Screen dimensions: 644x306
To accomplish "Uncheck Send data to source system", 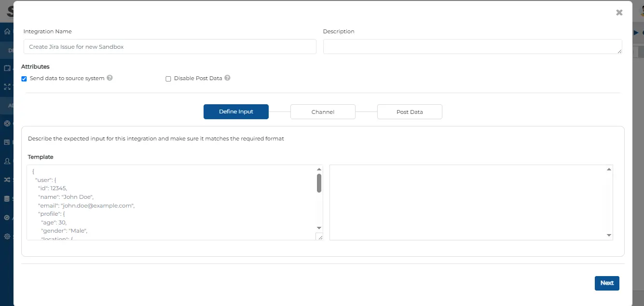I will tap(24, 79).
